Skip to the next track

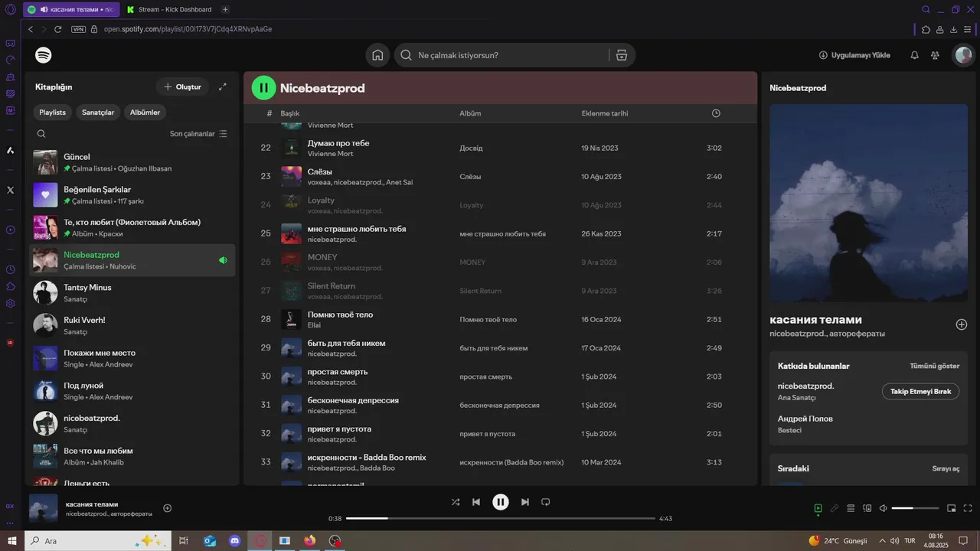point(525,502)
